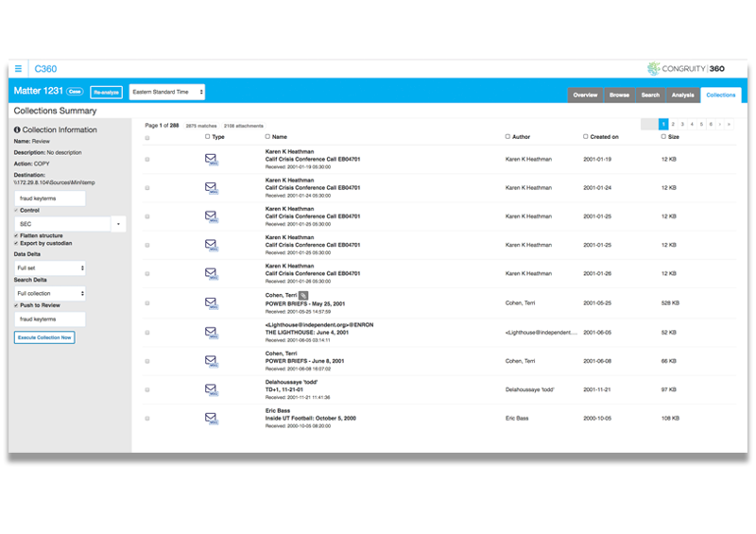
Task: Go to results page 4
Action: (x=692, y=125)
